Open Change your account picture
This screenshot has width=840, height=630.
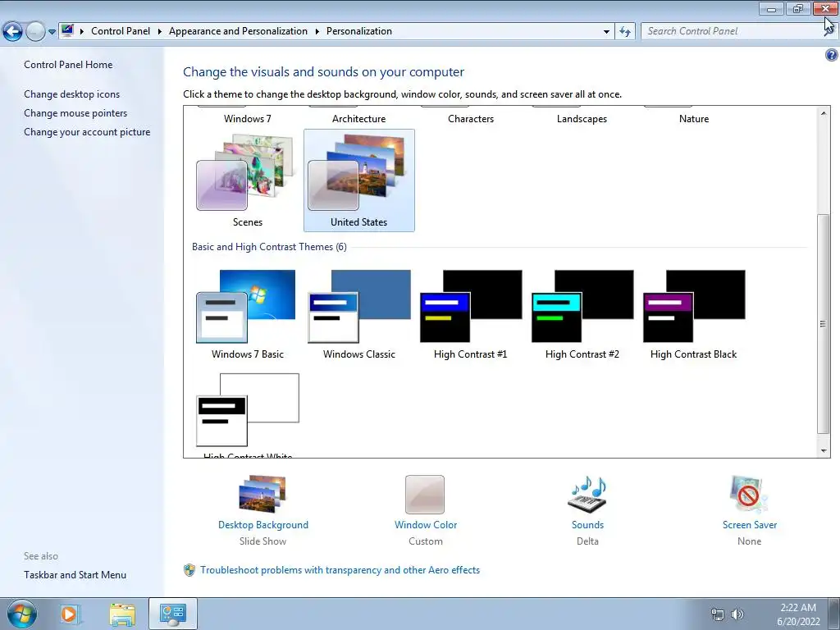coord(87,132)
